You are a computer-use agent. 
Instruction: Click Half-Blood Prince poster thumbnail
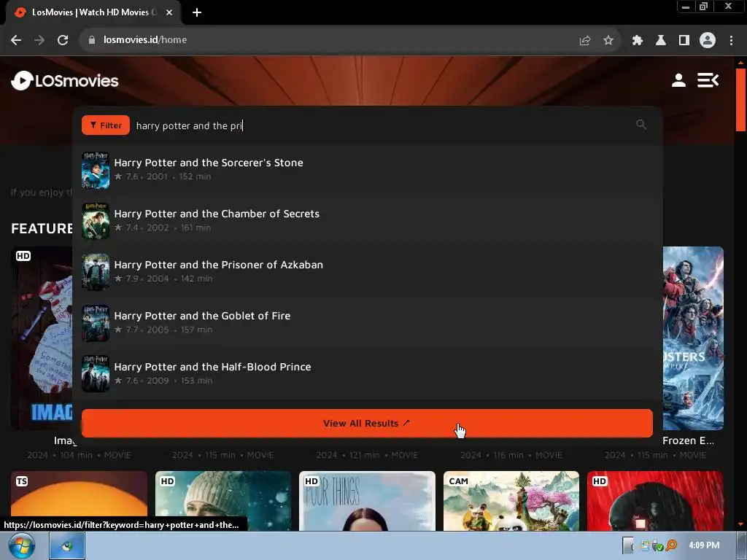(96, 374)
